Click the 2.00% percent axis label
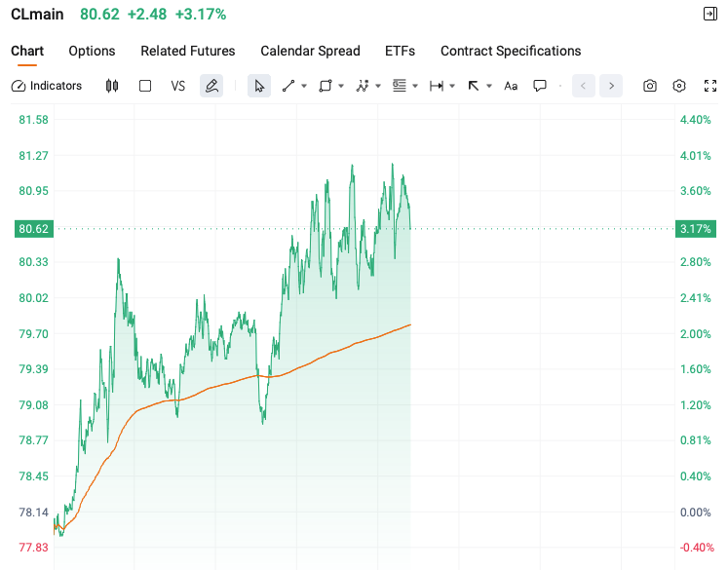This screenshot has width=728, height=570. (x=696, y=334)
